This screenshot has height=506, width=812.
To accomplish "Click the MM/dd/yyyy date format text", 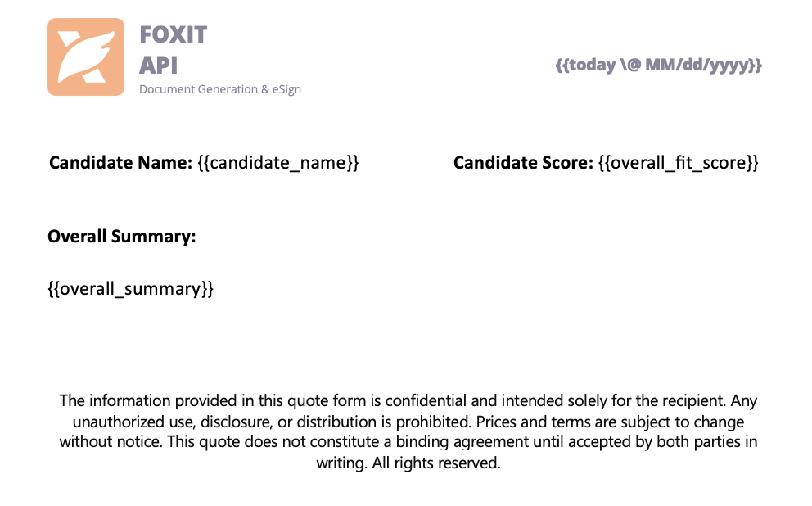I will (x=704, y=65).
